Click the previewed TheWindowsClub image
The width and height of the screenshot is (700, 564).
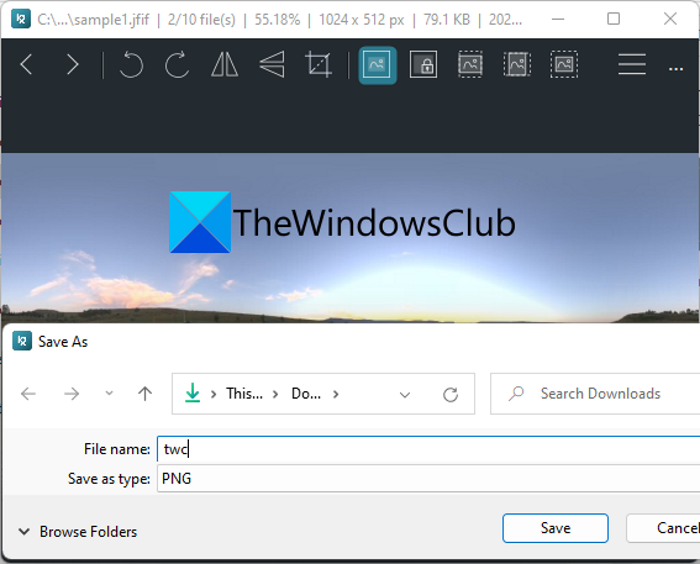[350, 238]
